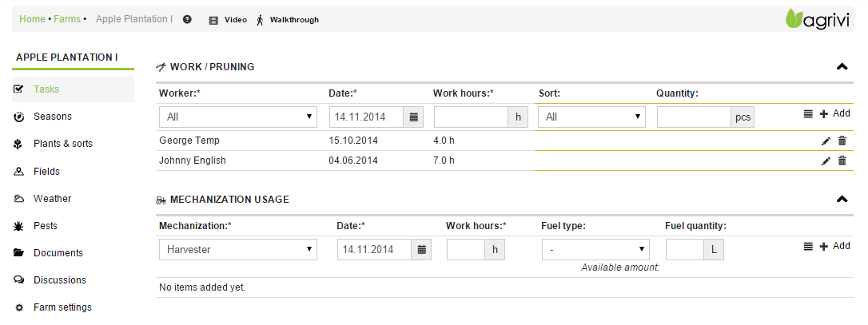This screenshot has width=868, height=325.
Task: Open the calendar picker in Work/Pruning
Action: 414,117
